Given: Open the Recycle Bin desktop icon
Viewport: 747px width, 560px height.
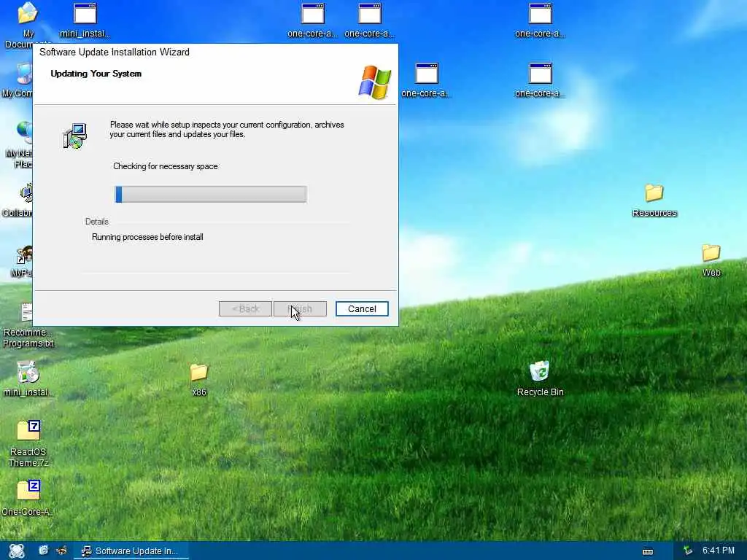Looking at the screenshot, I should (x=540, y=378).
